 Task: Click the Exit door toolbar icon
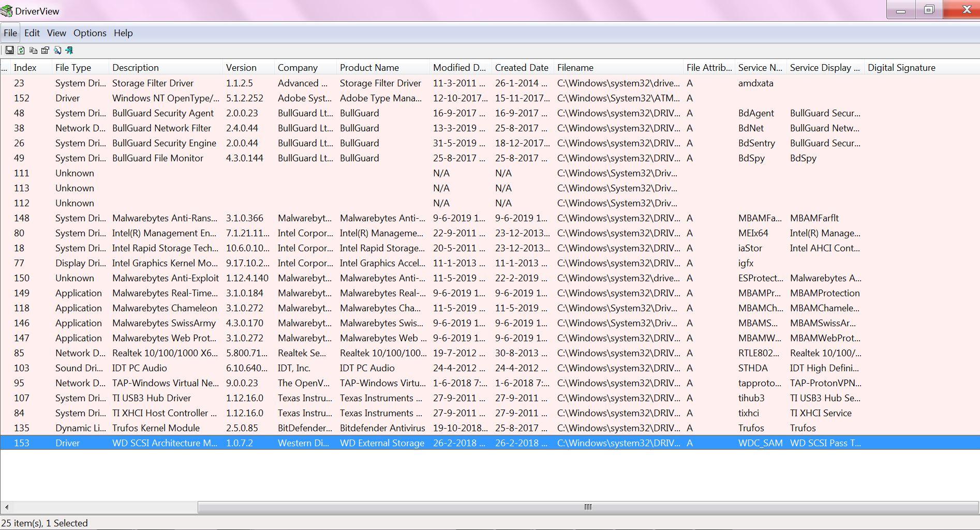69,50
